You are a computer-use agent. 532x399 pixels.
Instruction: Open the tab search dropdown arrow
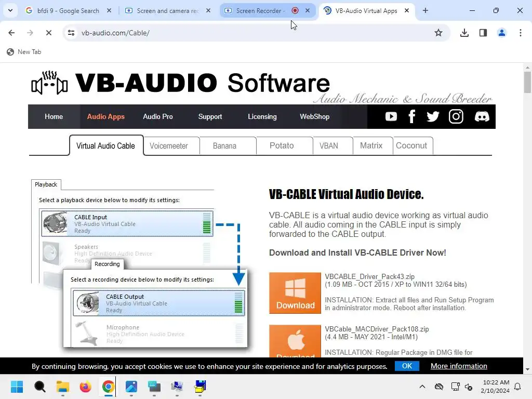(x=10, y=10)
